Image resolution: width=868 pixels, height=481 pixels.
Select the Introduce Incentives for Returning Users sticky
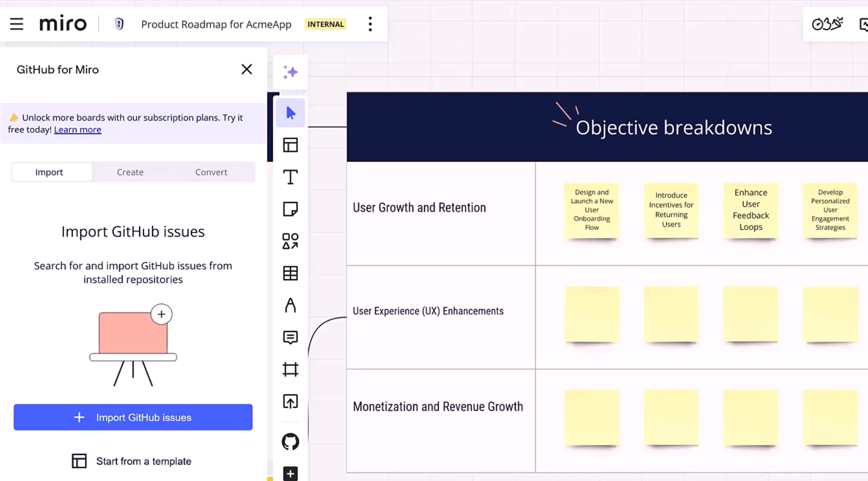point(671,210)
